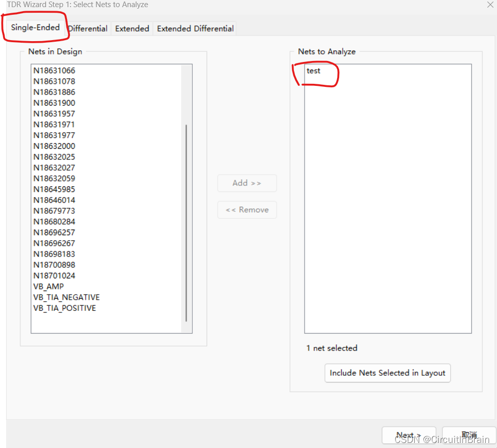Viewport: 497px width, 448px height.
Task: Click the << Remove button
Action: point(247,210)
